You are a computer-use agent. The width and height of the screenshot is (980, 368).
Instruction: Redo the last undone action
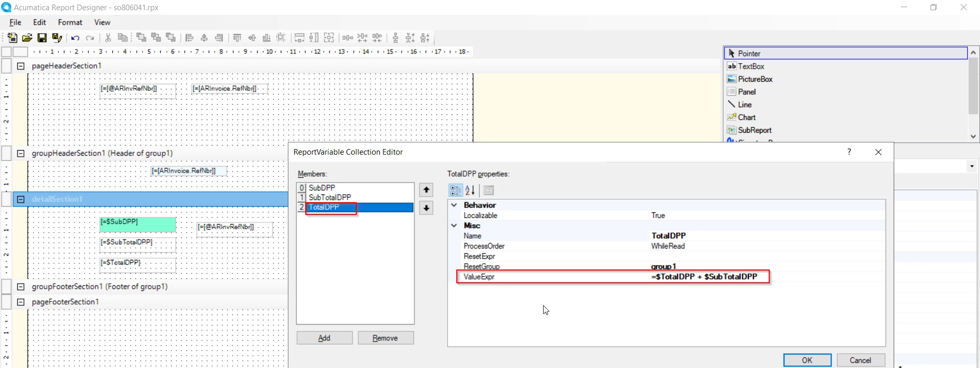pyautogui.click(x=90, y=38)
